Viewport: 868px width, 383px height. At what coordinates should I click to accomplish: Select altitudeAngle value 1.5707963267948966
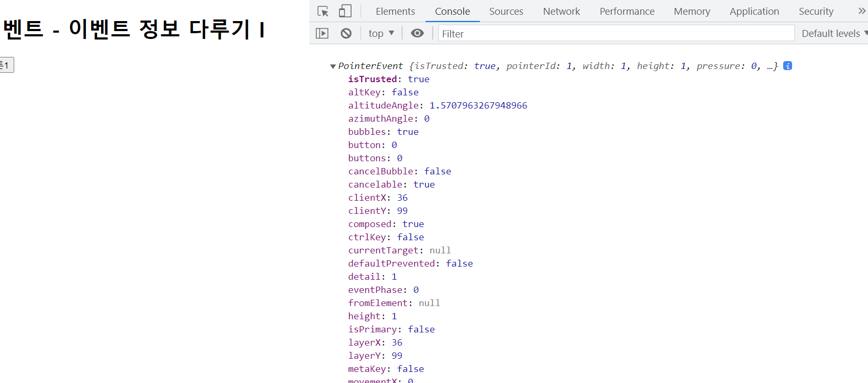click(478, 105)
